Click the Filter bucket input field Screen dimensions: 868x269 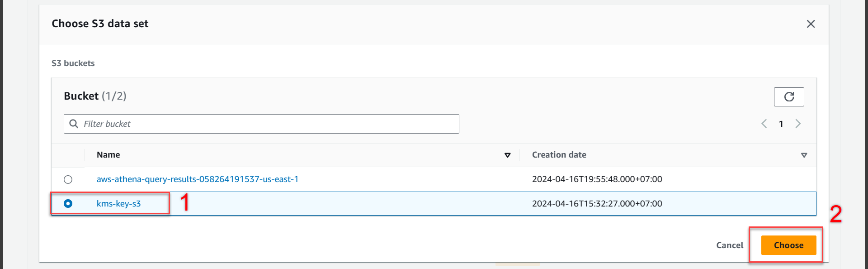(261, 124)
